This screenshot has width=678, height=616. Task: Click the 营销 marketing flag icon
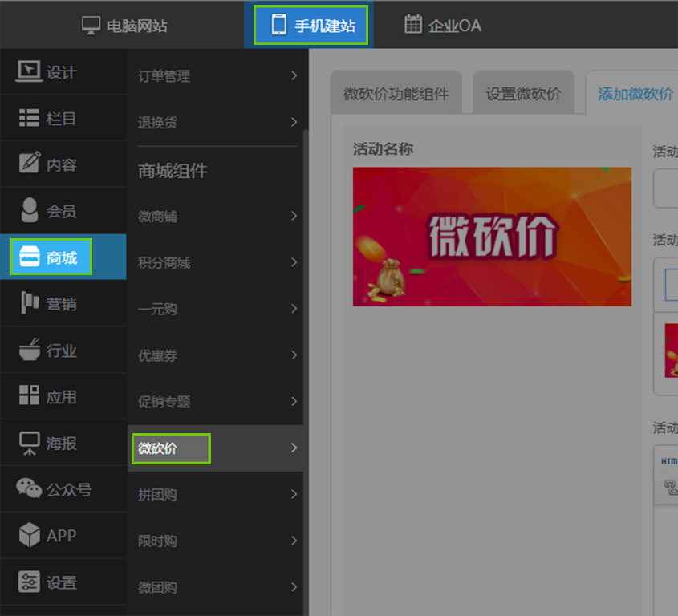point(29,304)
